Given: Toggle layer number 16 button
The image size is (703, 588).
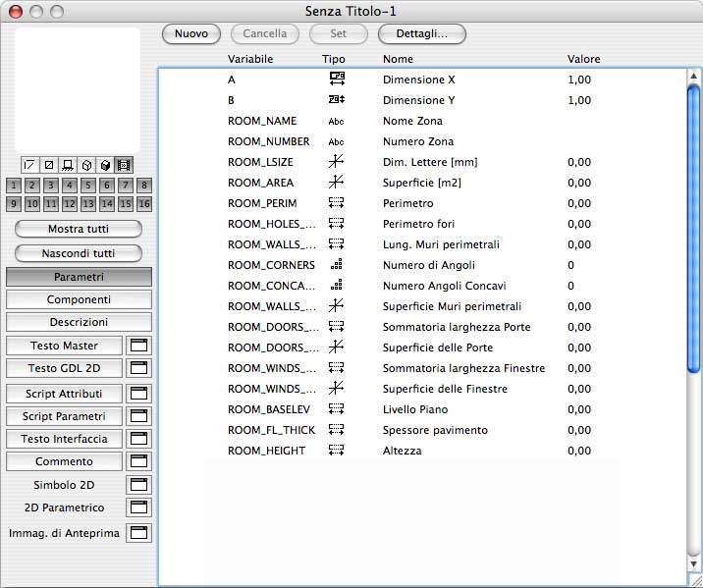Looking at the screenshot, I should click(x=144, y=204).
